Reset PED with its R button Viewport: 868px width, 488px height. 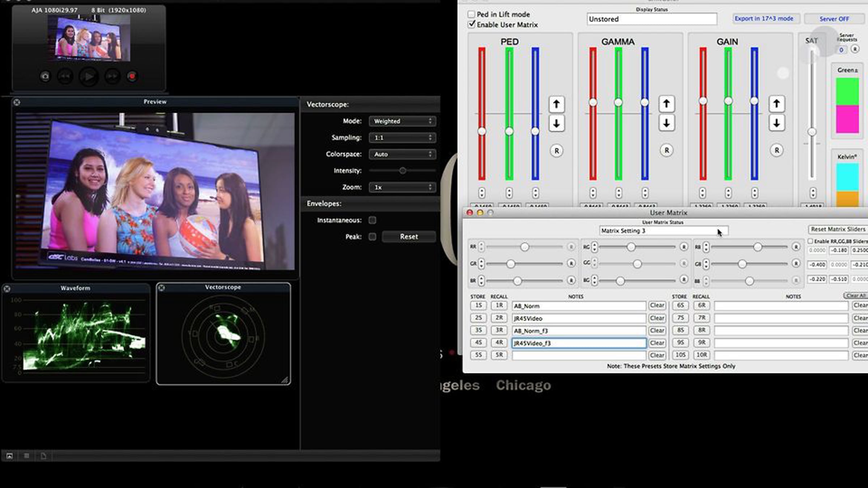click(557, 151)
